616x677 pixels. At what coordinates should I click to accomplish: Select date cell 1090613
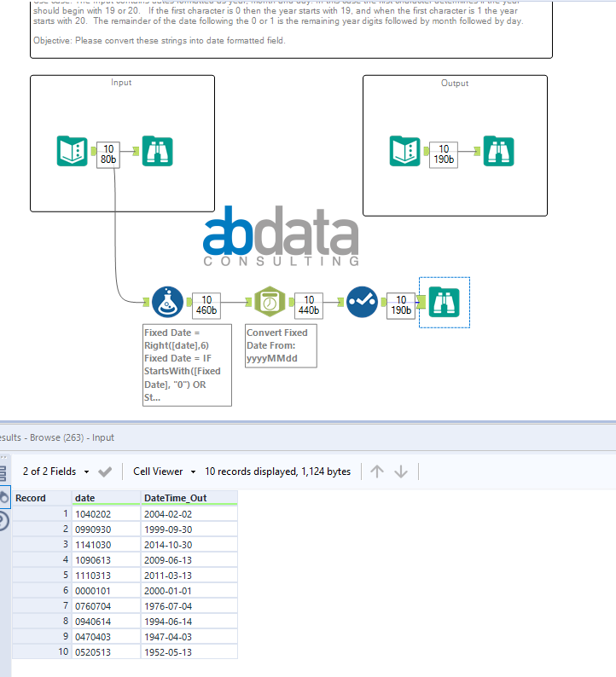[107, 560]
